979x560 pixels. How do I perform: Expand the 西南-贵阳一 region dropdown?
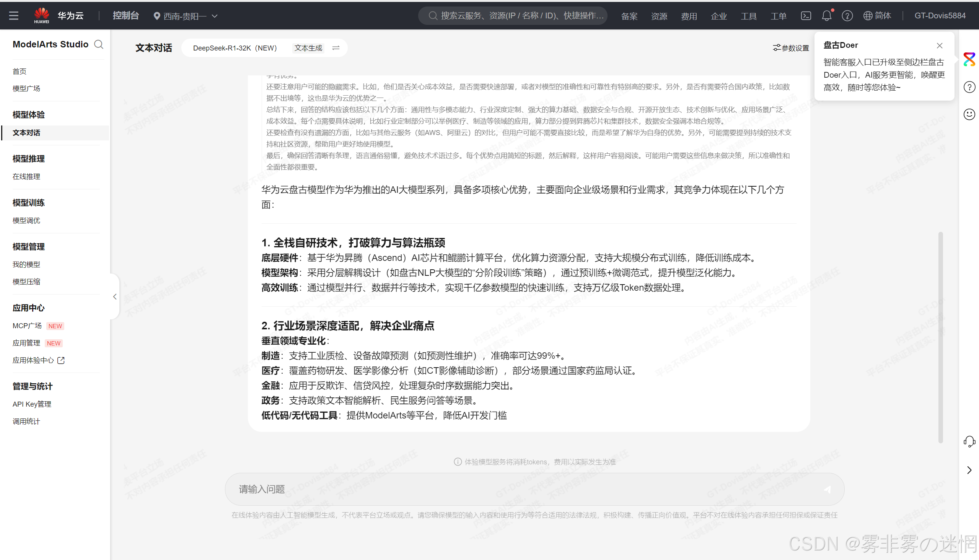tap(186, 16)
